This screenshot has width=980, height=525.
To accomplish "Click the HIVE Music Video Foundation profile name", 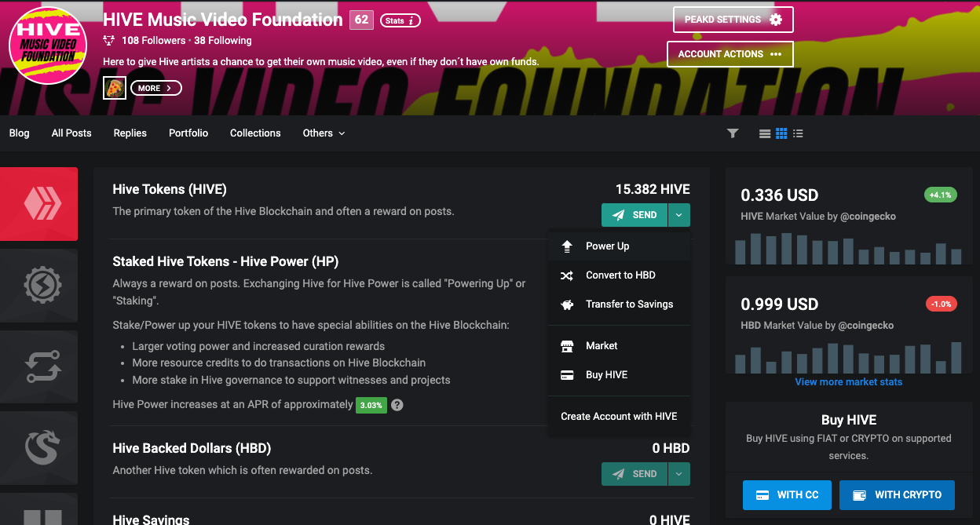I will 223,20.
